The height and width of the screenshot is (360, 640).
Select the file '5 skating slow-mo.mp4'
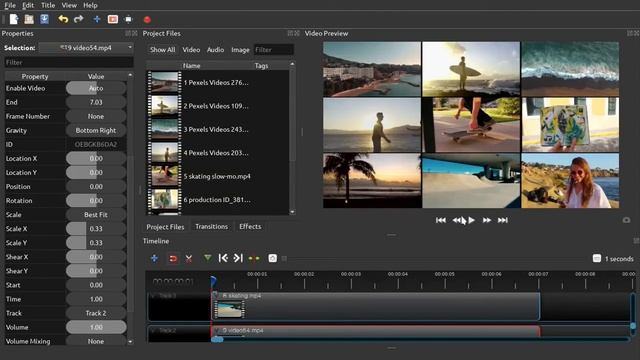(218, 176)
